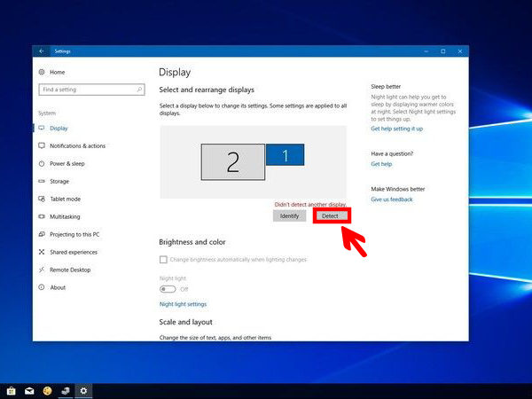Click the Storage drive icon

pyautogui.click(x=42, y=181)
